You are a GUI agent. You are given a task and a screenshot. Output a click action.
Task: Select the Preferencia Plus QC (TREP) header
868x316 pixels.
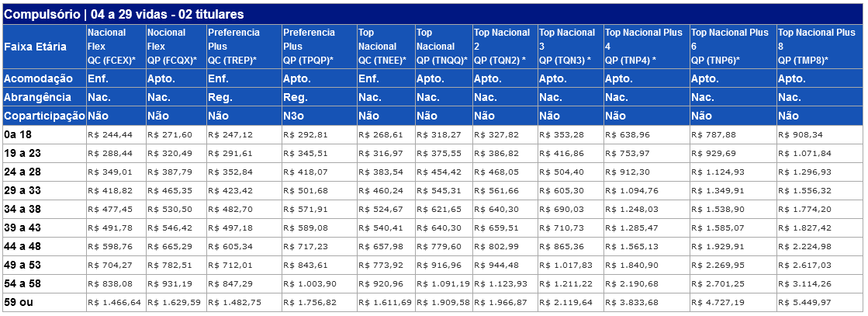244,47
